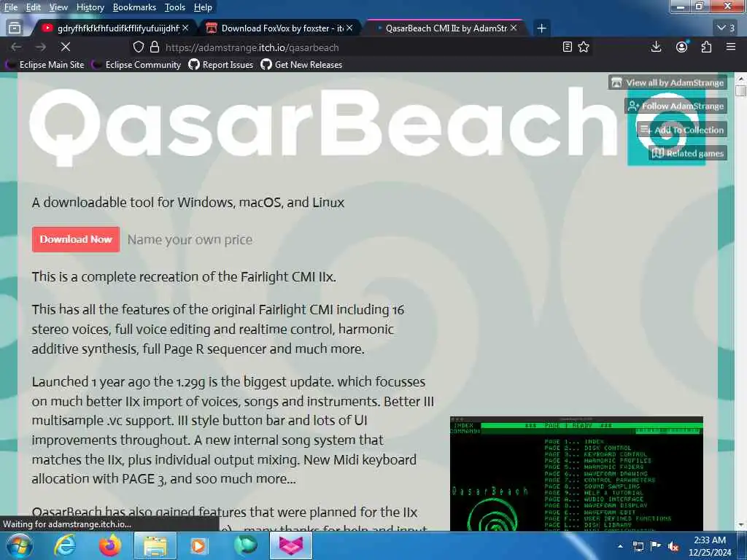This screenshot has height=560, width=747.
Task: Close the Download FoxVox tab
Action: point(349,28)
